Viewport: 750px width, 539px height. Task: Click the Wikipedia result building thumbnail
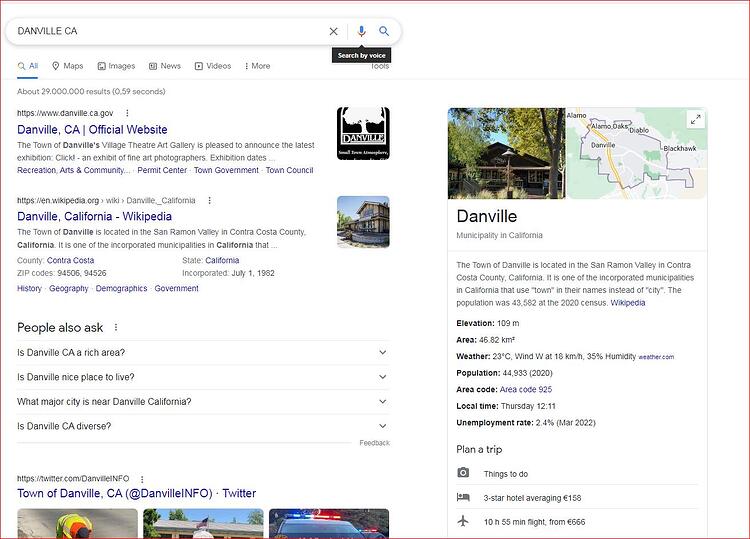pyautogui.click(x=363, y=222)
